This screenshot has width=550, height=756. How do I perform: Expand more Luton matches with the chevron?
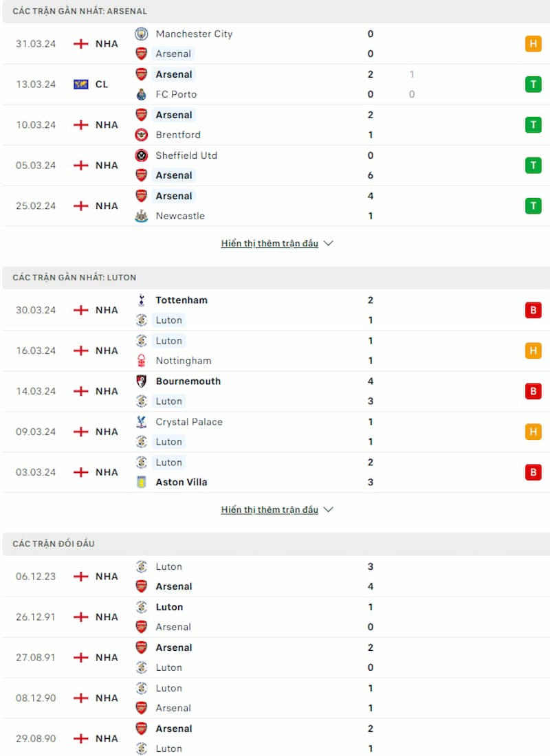(329, 510)
